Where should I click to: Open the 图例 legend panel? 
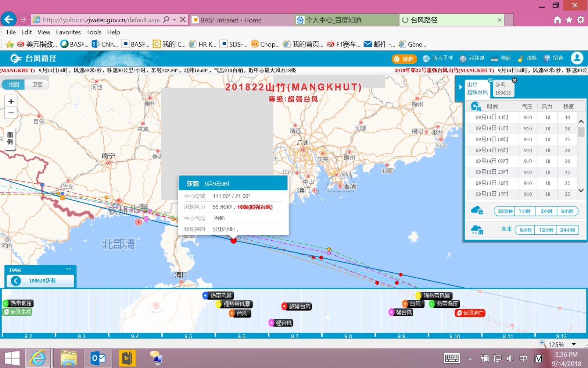click(x=10, y=139)
